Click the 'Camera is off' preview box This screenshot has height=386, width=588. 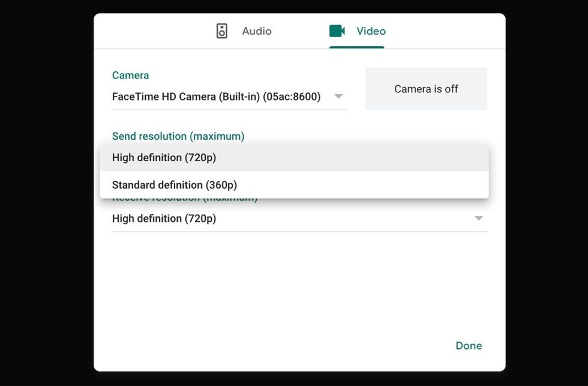pos(426,89)
